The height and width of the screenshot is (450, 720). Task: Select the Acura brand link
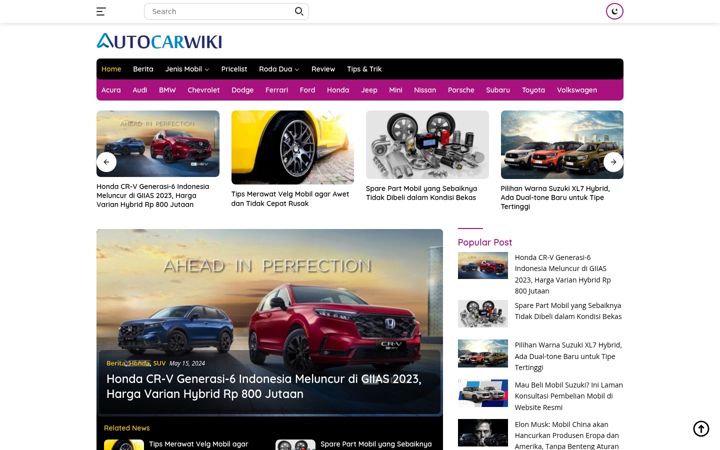pyautogui.click(x=111, y=90)
